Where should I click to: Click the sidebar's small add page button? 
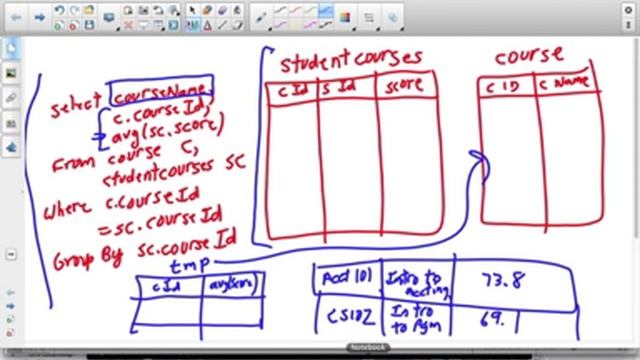point(11,319)
